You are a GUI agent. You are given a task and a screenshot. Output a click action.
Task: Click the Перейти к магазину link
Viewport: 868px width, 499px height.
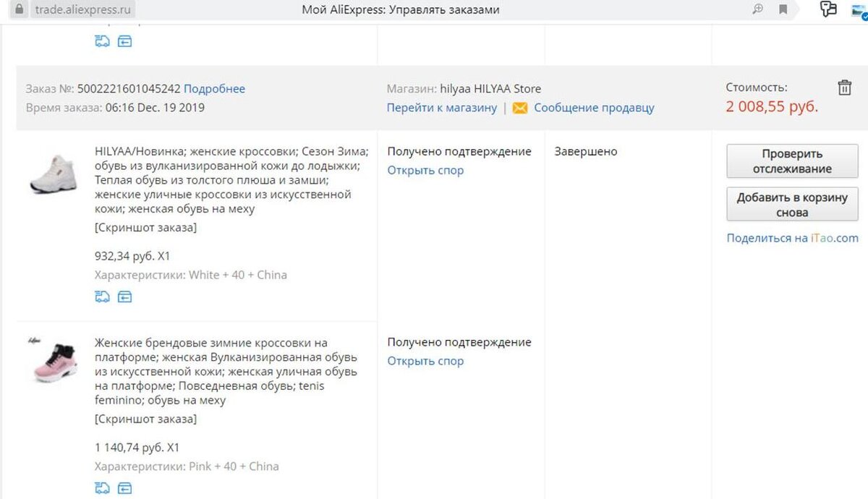point(442,108)
